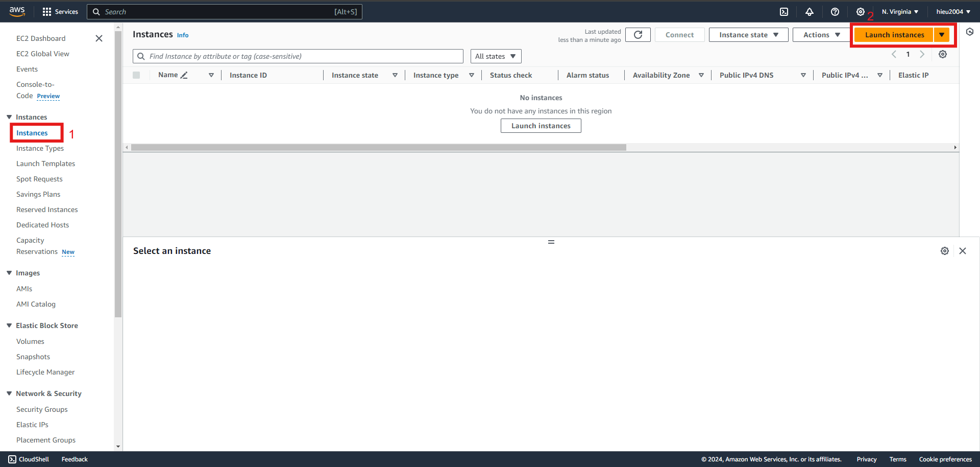Collapse the Network & Security section
980x467 pixels.
click(x=9, y=393)
